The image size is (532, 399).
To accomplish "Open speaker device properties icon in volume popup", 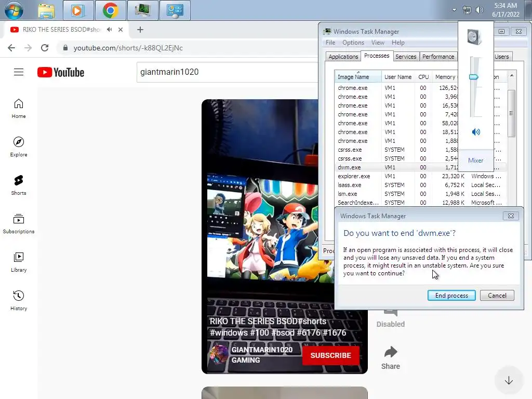I will click(x=474, y=37).
